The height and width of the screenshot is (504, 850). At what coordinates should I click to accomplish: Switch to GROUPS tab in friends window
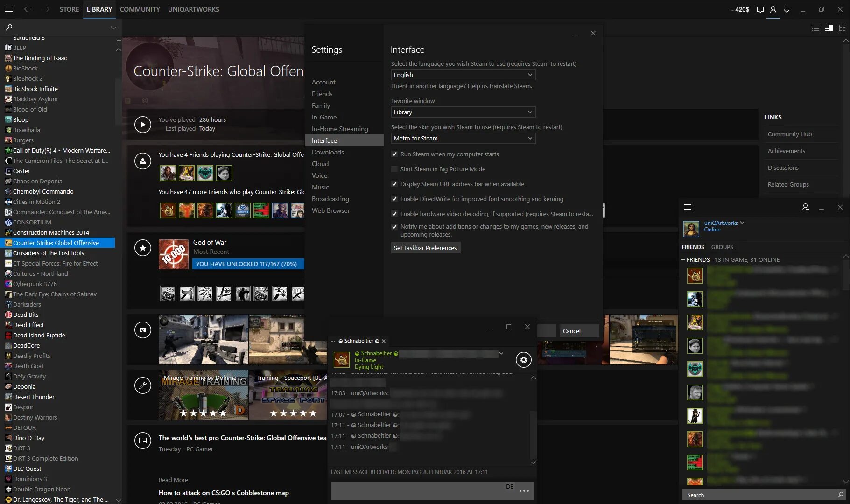(722, 247)
